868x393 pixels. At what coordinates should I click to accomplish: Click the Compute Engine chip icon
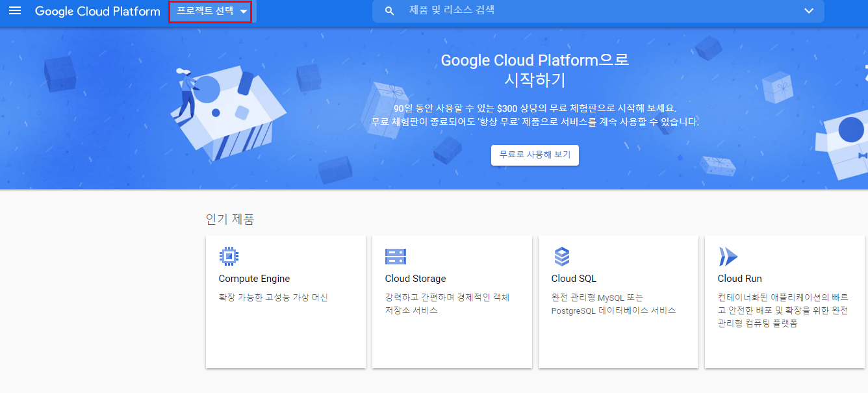(x=229, y=257)
